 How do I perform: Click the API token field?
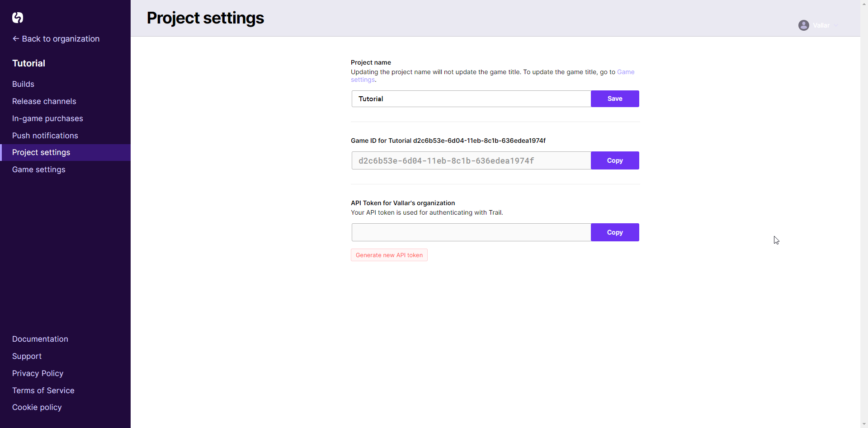(471, 232)
